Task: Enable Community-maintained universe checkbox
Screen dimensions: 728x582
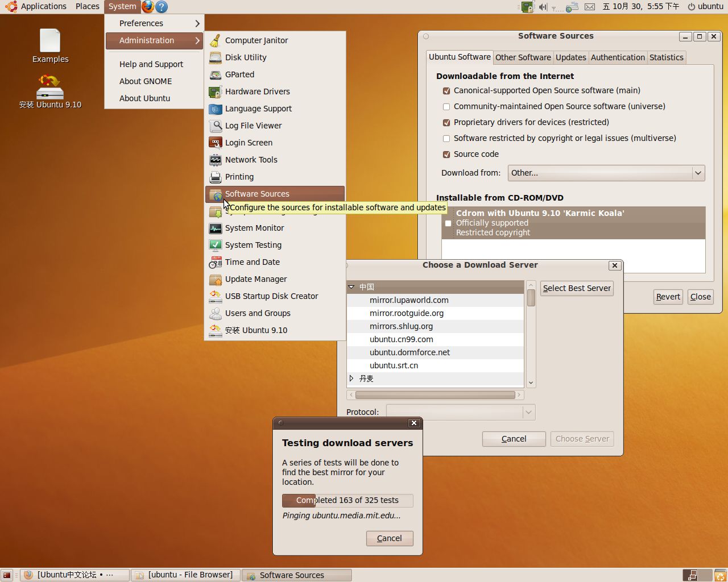Action: 446,107
